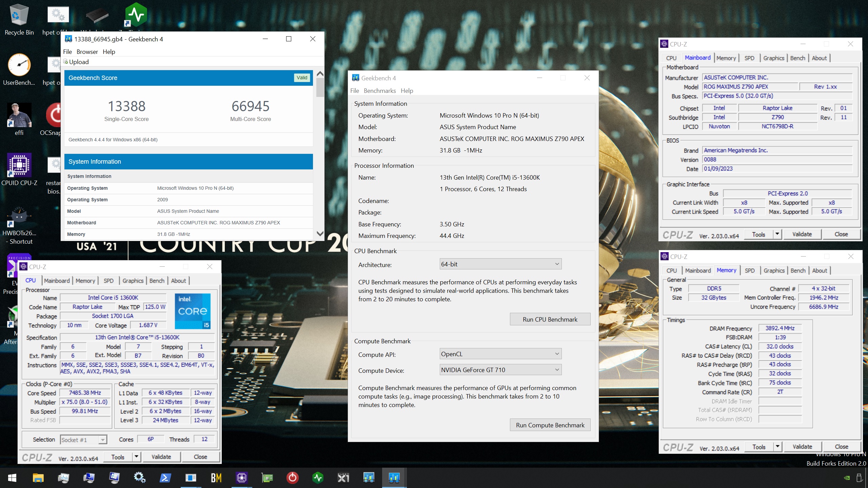Switch to Graphics tab in Memory CPU-Z window
Screen dimensions: 868x488
click(x=774, y=270)
